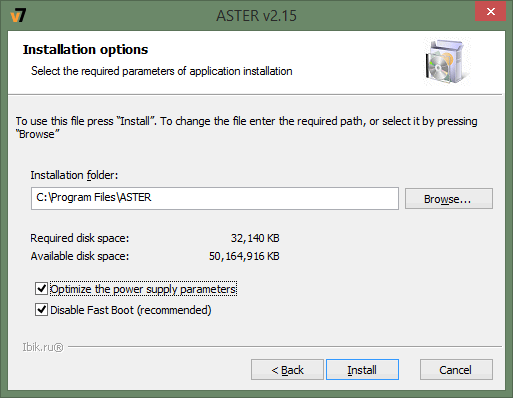The height and width of the screenshot is (398, 513).
Task: Click the instruction text mentioning Browse
Action: pyautogui.click(x=246, y=127)
